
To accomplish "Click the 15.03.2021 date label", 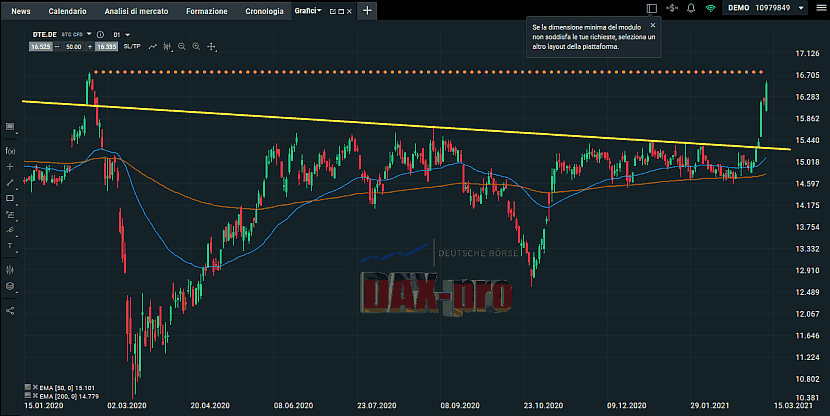I will point(793,405).
